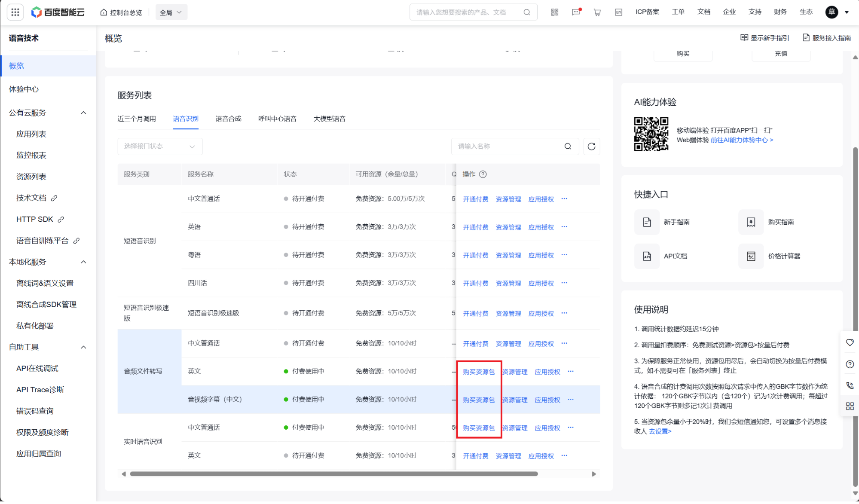859x504 pixels.
Task: Open the 选择接口状态 dropdown
Action: (x=160, y=147)
